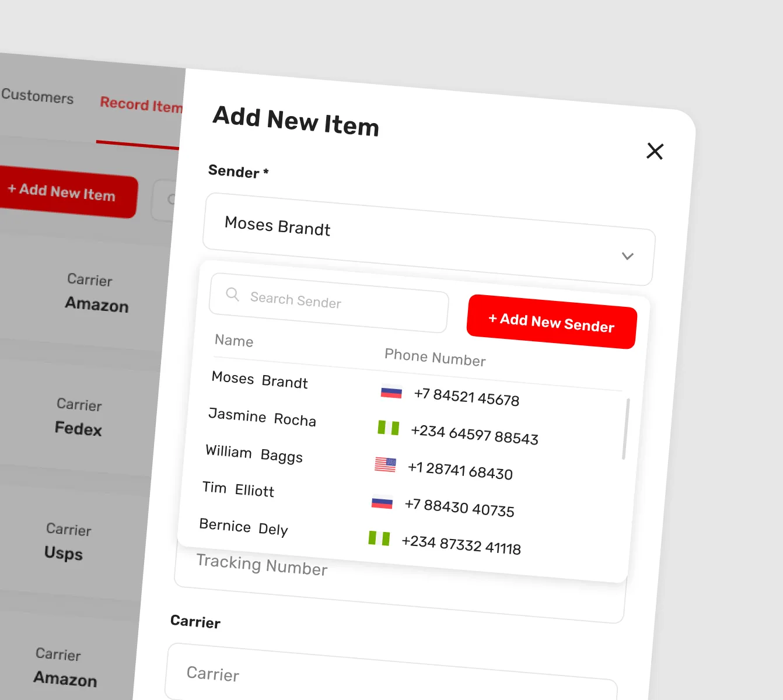This screenshot has width=783, height=700.
Task: Close the Add New Item dialog
Action: pos(655,151)
